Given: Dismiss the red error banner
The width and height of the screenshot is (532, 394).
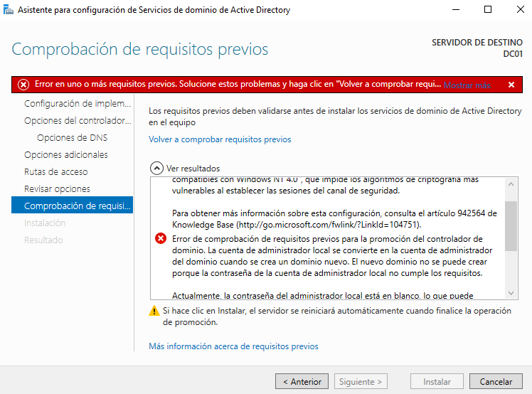Looking at the screenshot, I should (511, 85).
